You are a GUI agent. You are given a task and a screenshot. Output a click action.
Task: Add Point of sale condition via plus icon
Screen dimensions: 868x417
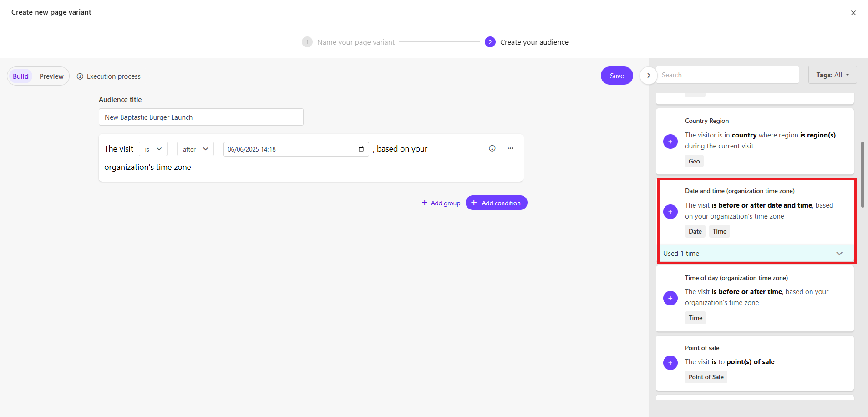(x=670, y=363)
